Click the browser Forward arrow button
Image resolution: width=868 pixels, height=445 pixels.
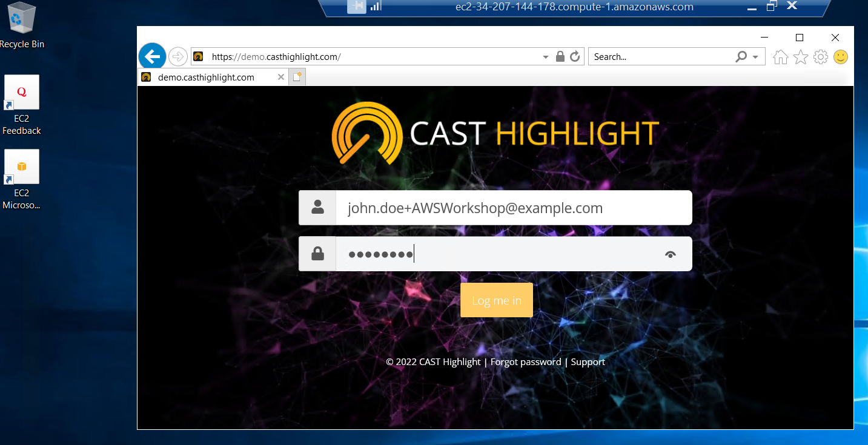[177, 57]
